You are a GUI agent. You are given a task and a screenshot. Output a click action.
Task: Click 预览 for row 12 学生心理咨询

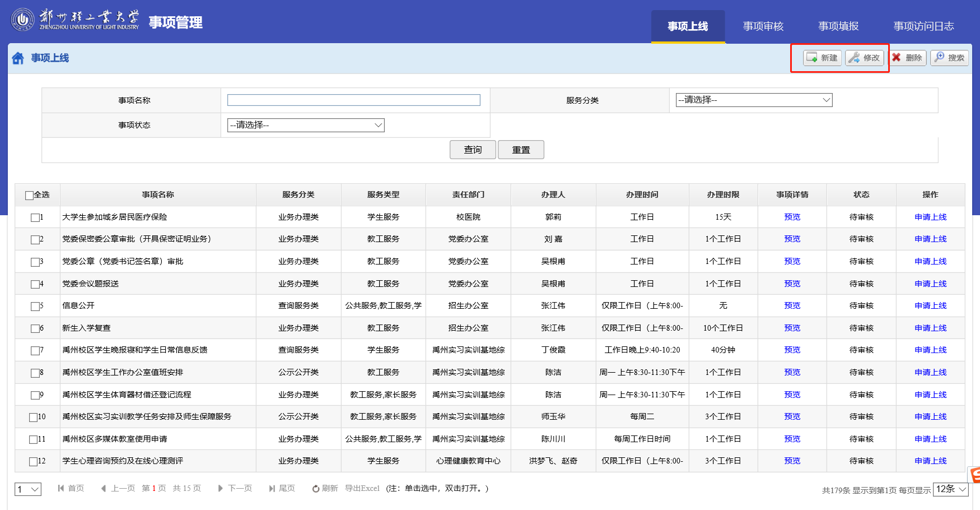click(792, 461)
